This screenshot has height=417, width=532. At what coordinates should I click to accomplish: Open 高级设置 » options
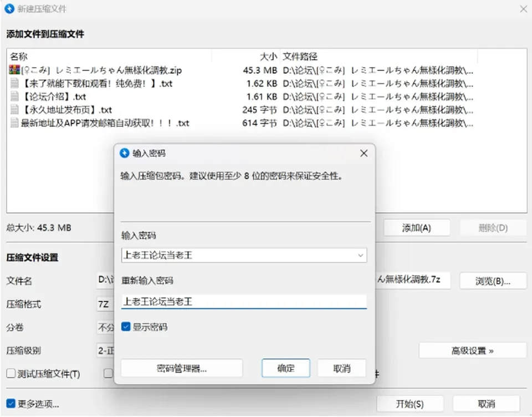(472, 350)
